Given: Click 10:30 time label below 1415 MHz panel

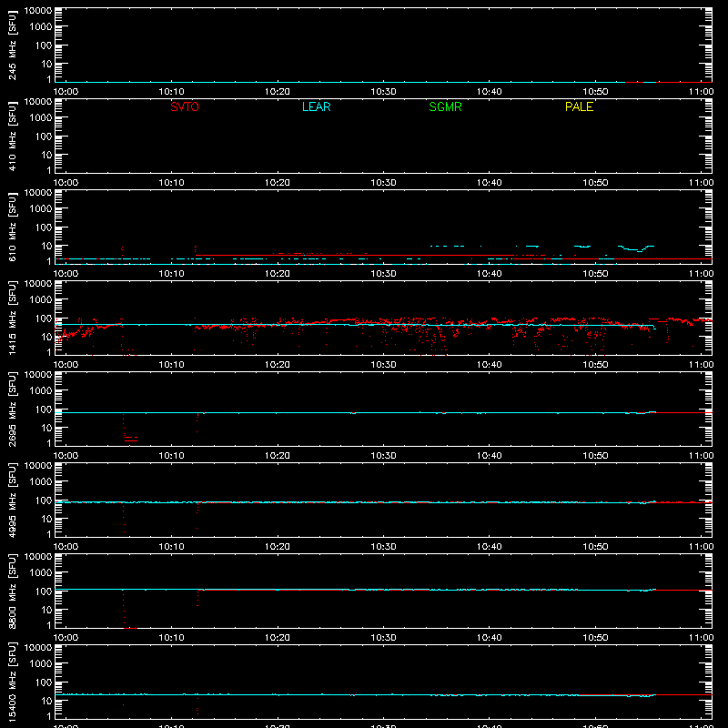Looking at the screenshot, I should tap(383, 365).
